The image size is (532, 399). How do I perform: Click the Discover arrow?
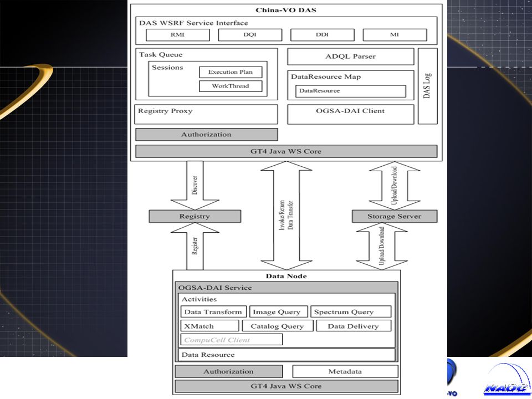[x=195, y=185]
